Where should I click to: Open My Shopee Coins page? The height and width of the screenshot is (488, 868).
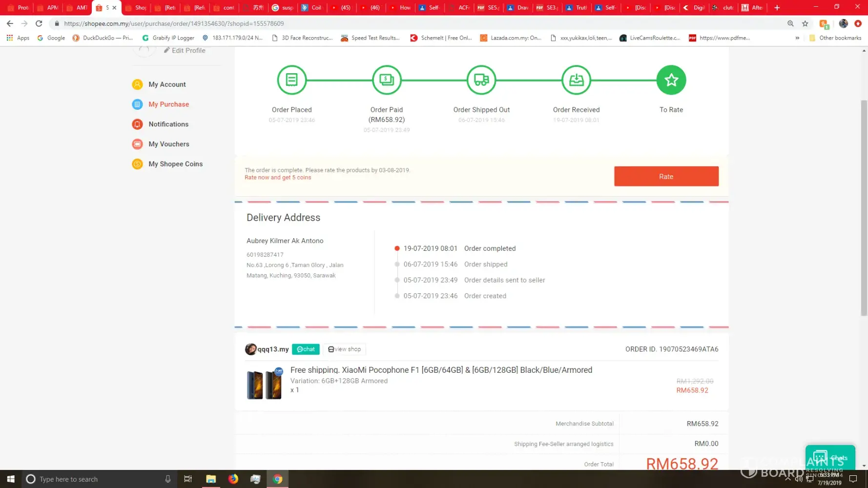pos(175,164)
